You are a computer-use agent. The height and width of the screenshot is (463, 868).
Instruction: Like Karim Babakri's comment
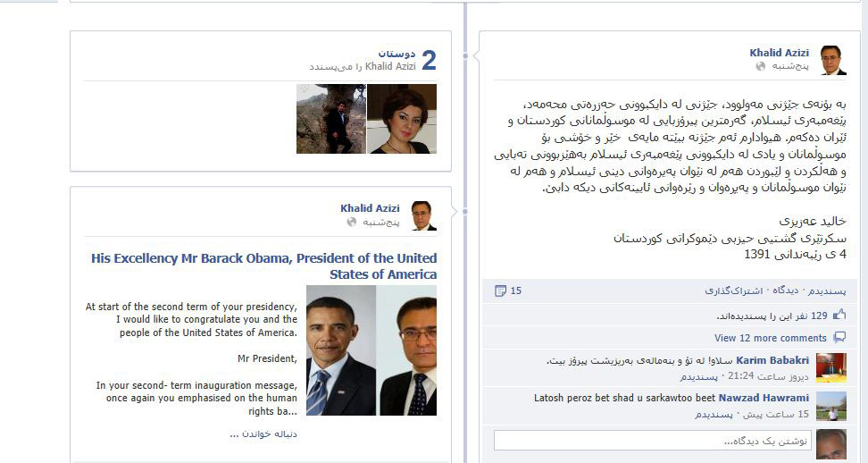698,376
